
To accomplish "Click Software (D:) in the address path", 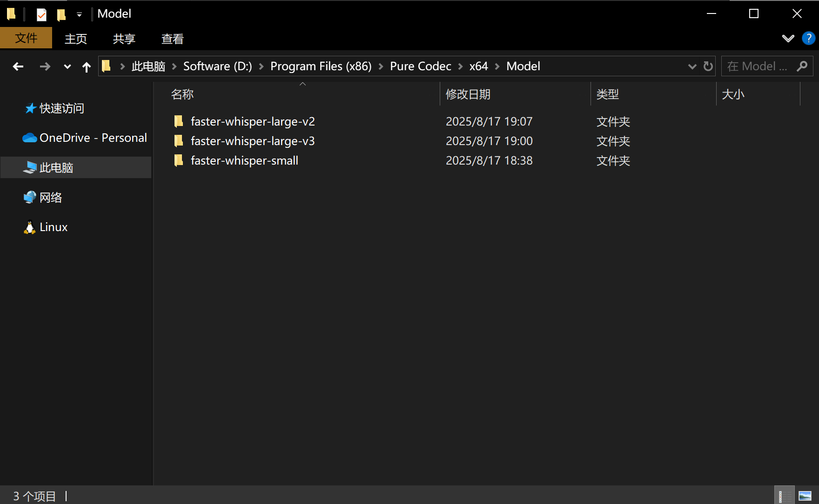I will [218, 66].
